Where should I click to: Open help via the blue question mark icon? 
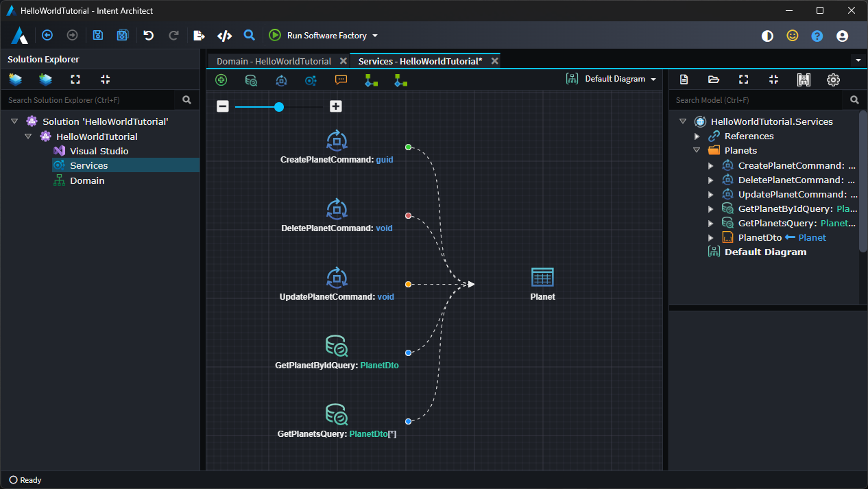(817, 36)
